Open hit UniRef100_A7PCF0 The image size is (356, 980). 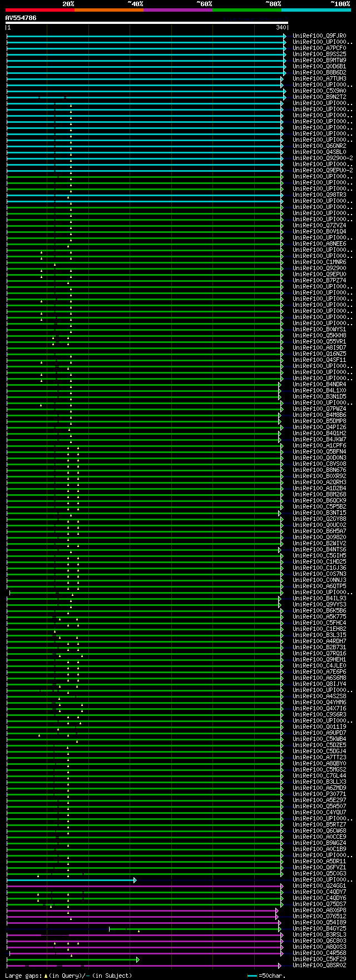pyautogui.click(x=319, y=48)
